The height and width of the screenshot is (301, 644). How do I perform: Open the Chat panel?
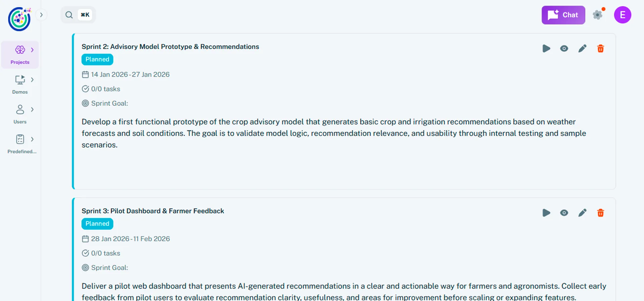click(x=563, y=15)
